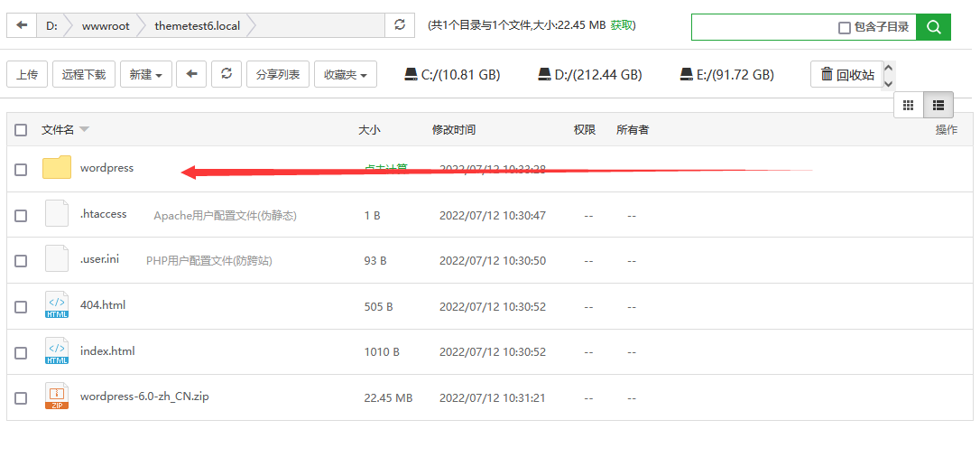The height and width of the screenshot is (476, 980).
Task: Click the green search magnifier button
Action: pyautogui.click(x=933, y=27)
